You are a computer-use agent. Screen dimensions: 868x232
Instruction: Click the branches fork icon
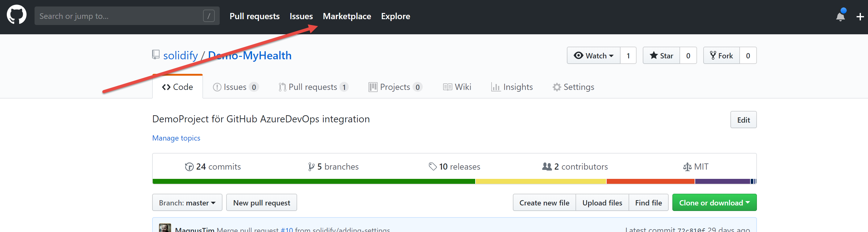[311, 167]
